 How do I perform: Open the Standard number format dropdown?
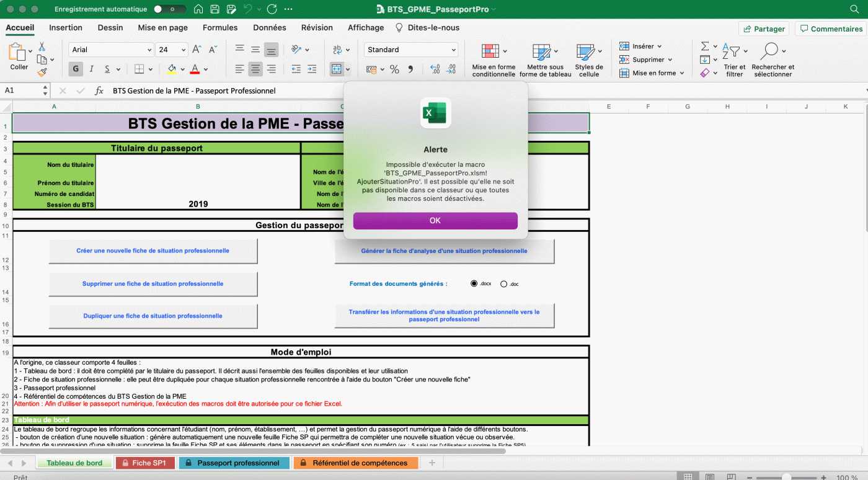pyautogui.click(x=453, y=50)
